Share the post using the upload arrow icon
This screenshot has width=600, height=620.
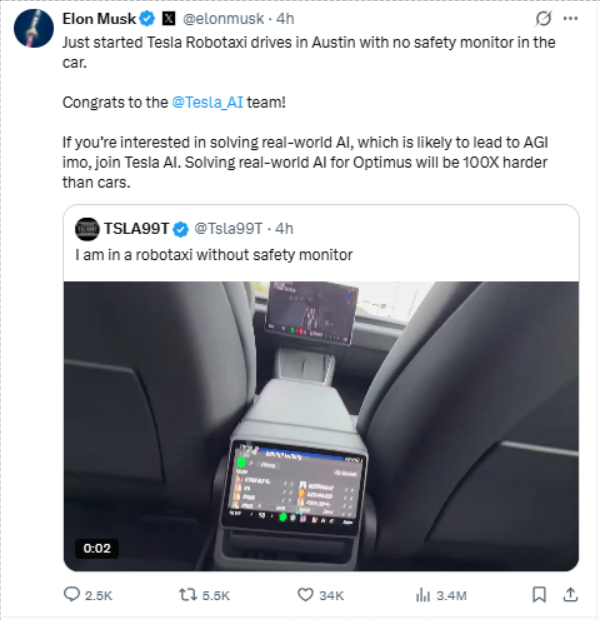(x=570, y=594)
